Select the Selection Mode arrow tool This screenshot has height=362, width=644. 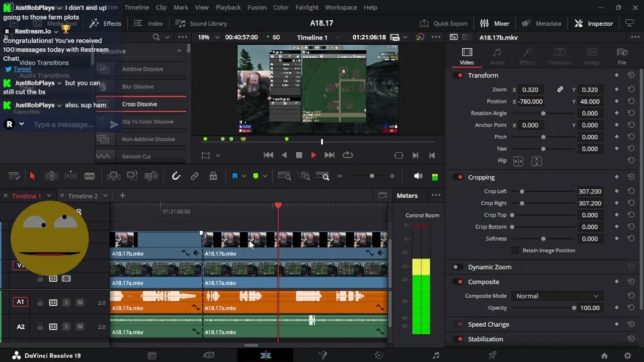pos(32,176)
